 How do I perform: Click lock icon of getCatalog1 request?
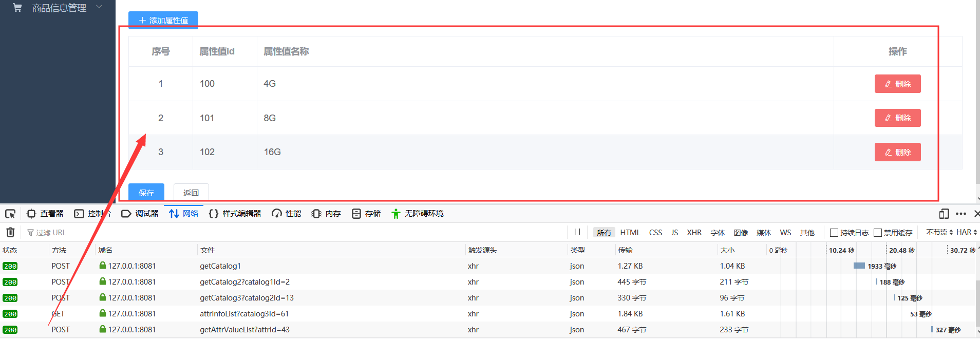click(103, 266)
